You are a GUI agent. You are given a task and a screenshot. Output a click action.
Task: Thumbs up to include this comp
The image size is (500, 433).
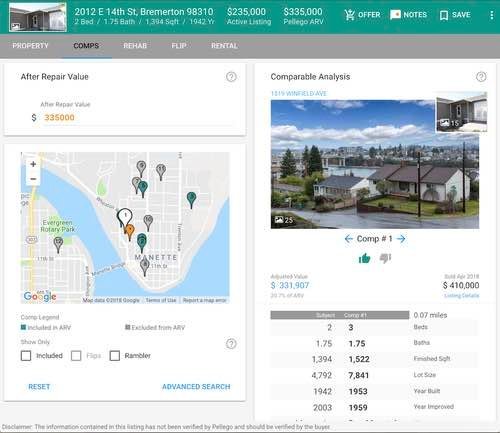[x=364, y=258]
